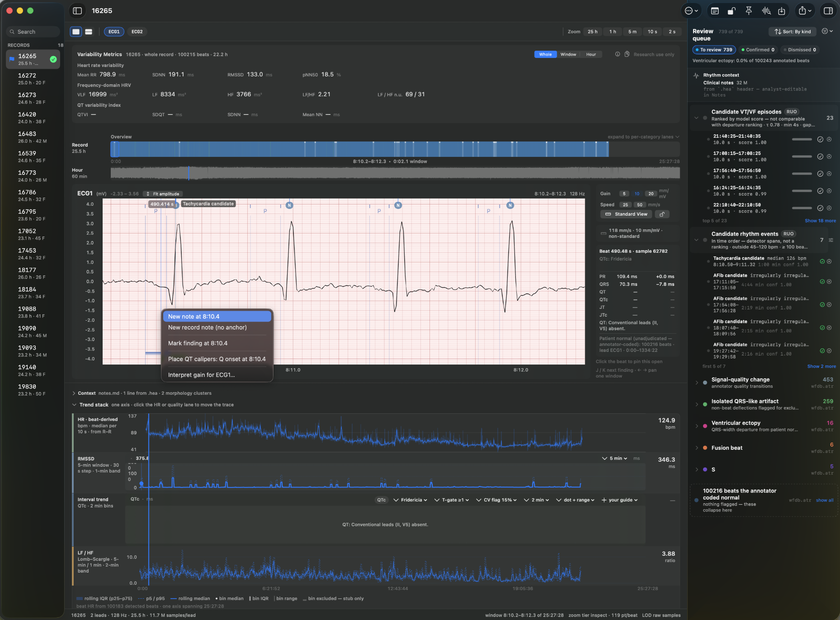Dismiss the AFib candidate at 17:54:08
840x620 pixels.
tap(829, 305)
